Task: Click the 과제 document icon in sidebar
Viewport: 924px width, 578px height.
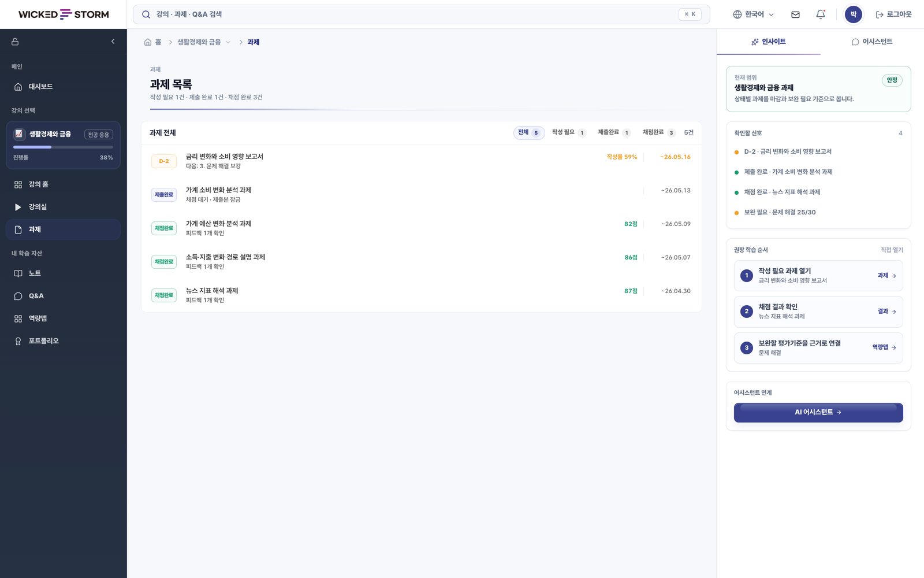Action: coord(18,229)
